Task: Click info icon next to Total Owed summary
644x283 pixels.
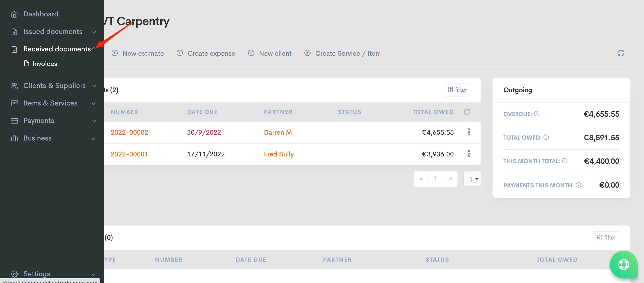Action: click(546, 137)
